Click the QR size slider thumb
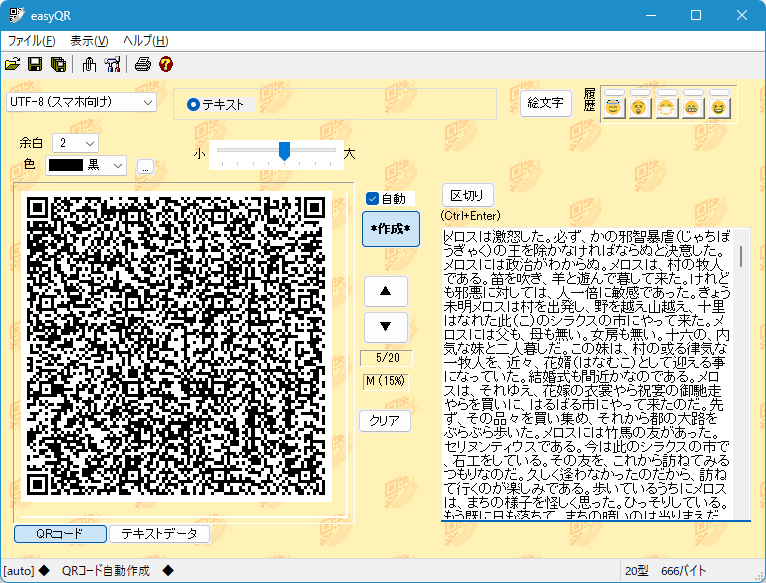Image resolution: width=766 pixels, height=583 pixels. coord(284,151)
